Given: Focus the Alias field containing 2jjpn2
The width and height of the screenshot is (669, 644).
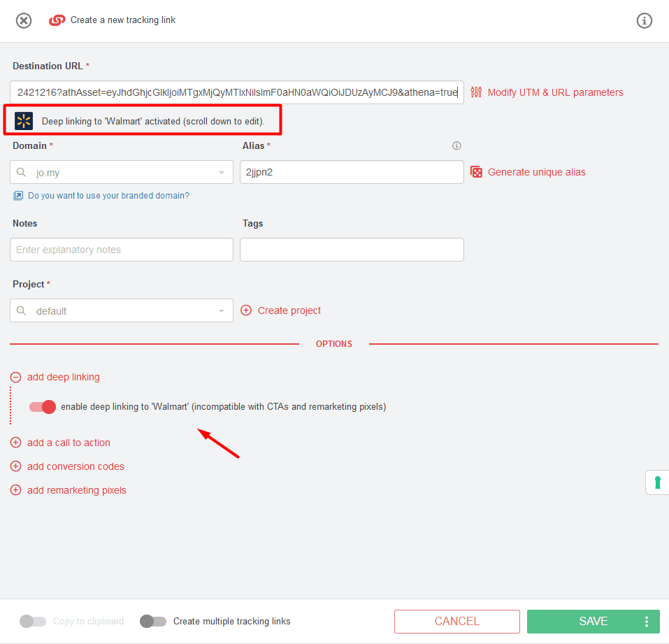Looking at the screenshot, I should (352, 172).
